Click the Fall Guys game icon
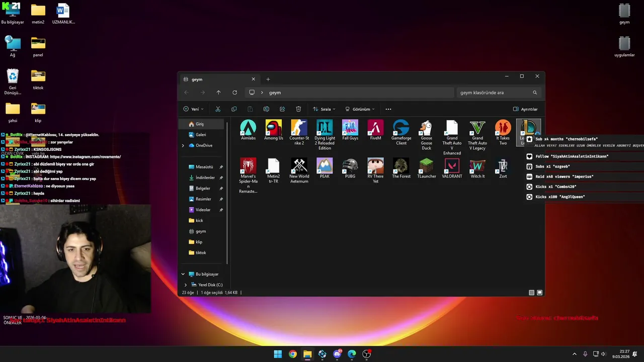Image resolution: width=644 pixels, height=362 pixels. pos(350,130)
